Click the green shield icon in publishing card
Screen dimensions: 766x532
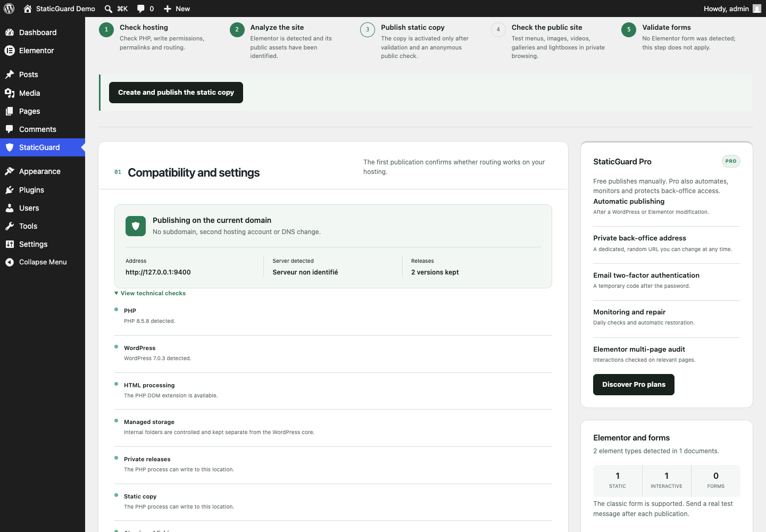(136, 226)
